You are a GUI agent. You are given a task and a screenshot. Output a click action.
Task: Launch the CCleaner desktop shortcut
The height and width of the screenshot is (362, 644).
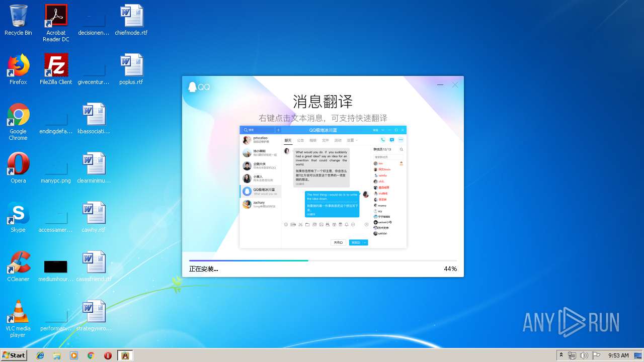click(18, 266)
